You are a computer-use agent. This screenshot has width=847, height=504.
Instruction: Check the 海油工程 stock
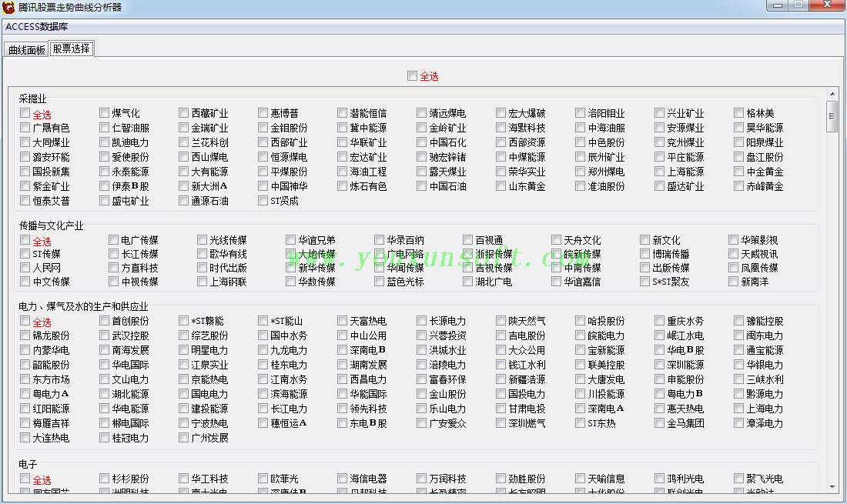342,172
